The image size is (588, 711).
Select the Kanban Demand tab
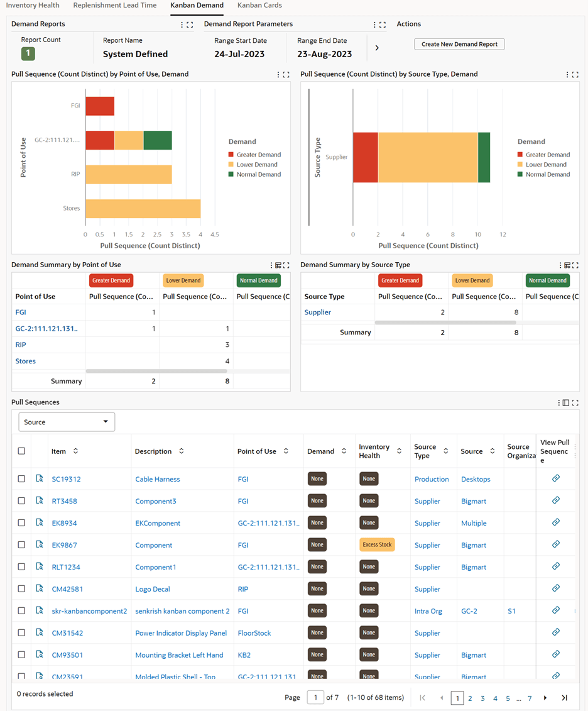click(197, 6)
